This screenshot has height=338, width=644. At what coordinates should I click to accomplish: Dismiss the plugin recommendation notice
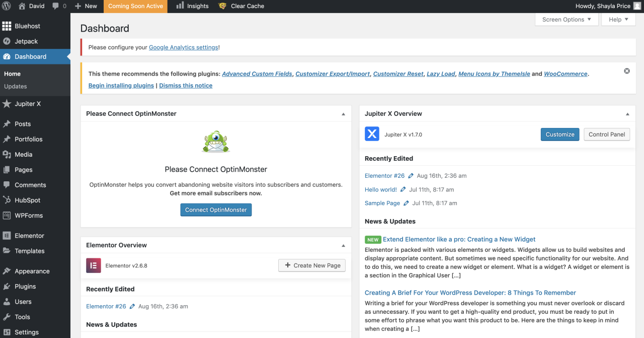pyautogui.click(x=627, y=71)
